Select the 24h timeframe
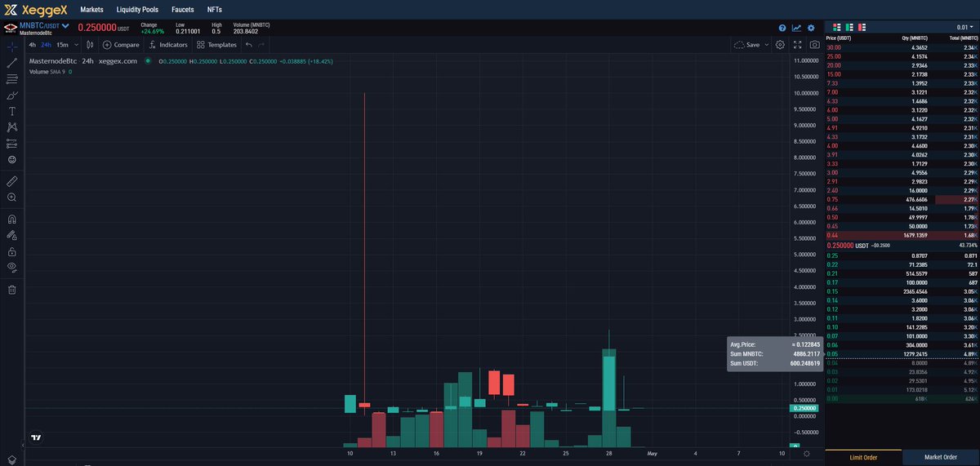Image resolution: width=980 pixels, height=466 pixels. pyautogui.click(x=47, y=45)
